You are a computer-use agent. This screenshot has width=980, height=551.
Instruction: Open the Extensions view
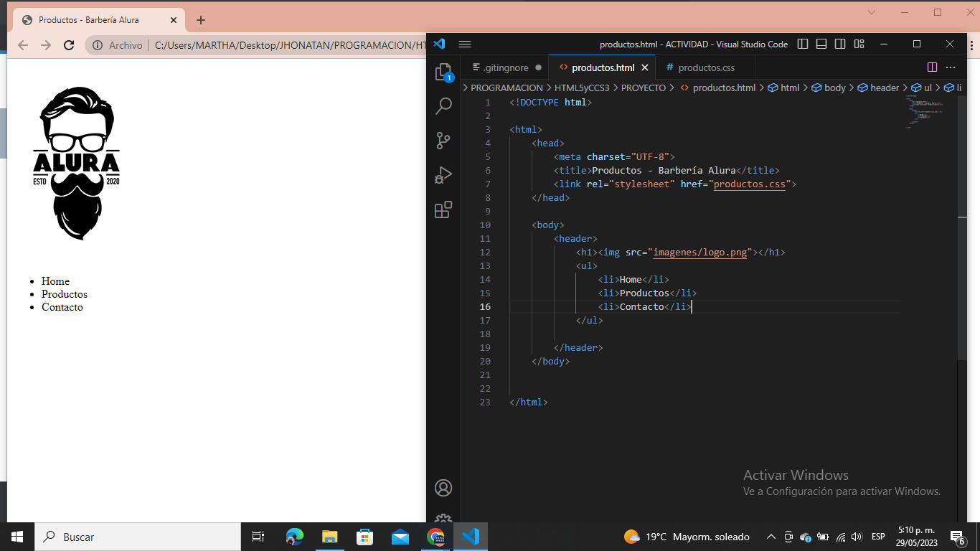click(443, 209)
